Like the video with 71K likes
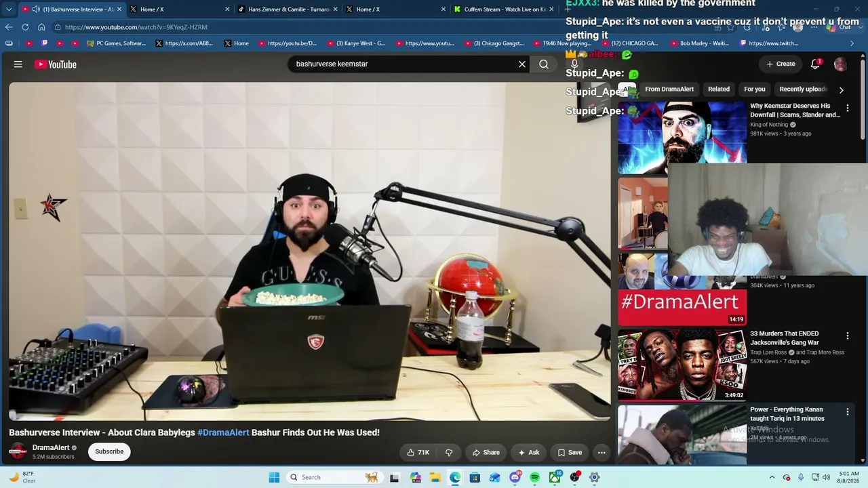868x488 pixels. [418, 453]
